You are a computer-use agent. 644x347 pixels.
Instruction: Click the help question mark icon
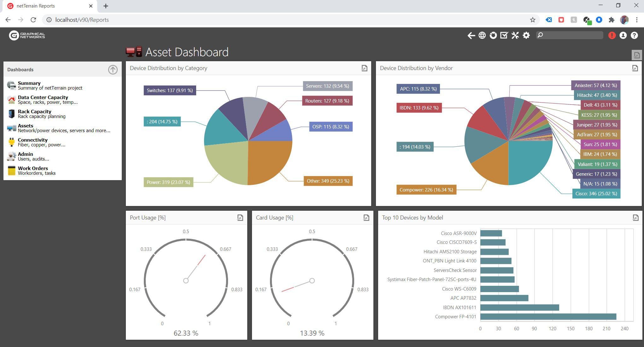pos(634,35)
